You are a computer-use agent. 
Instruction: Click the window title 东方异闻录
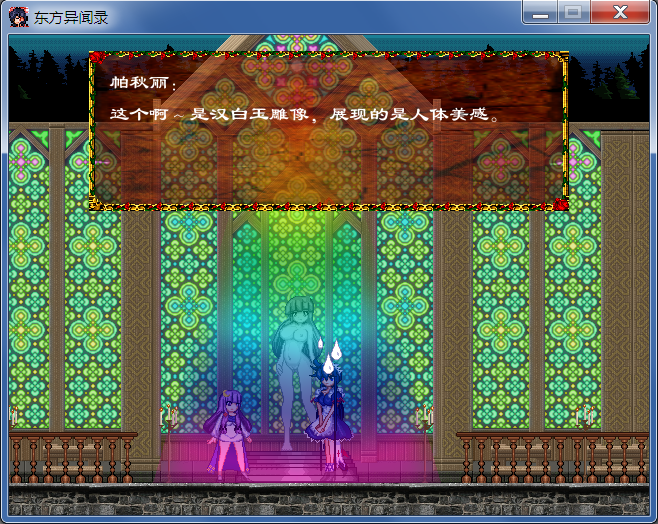(71, 18)
